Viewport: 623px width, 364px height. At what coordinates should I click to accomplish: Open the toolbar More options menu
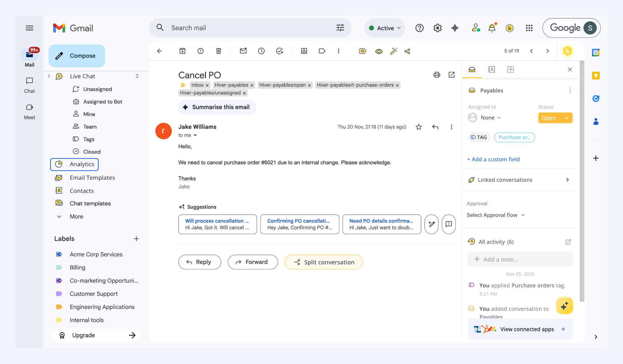coord(339,51)
